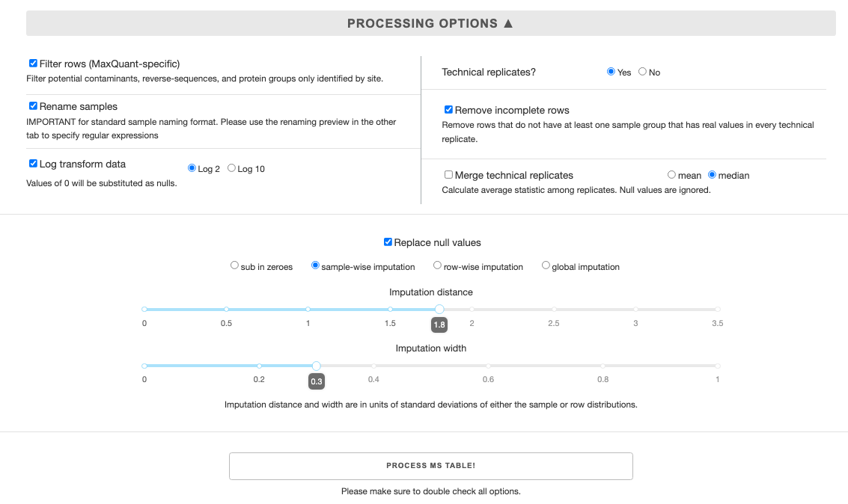Image resolution: width=848 pixels, height=504 pixels.
Task: Select the Log 10 radio option
Action: [231, 168]
